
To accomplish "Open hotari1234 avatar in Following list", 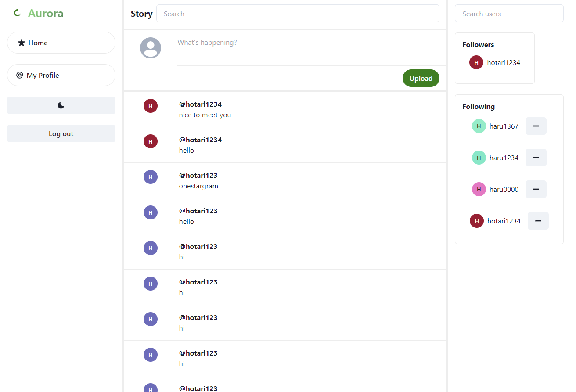I will tap(477, 221).
